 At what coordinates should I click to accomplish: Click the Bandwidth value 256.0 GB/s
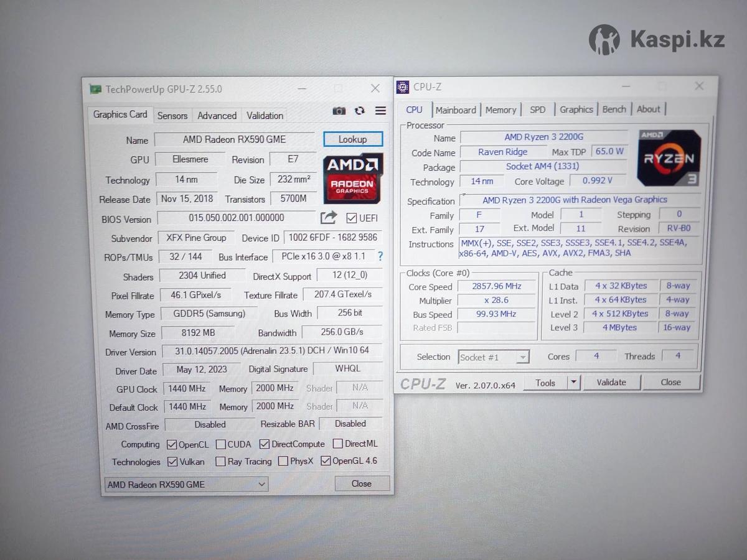coord(342,332)
